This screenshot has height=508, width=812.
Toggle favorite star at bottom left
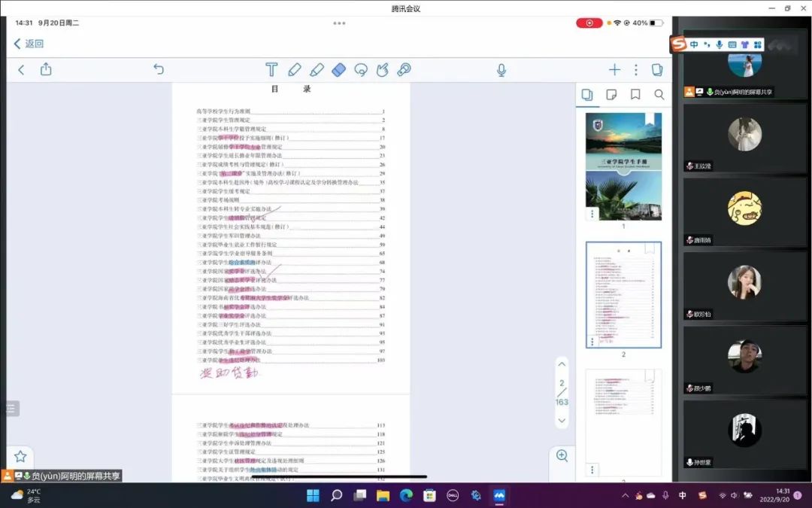[20, 456]
